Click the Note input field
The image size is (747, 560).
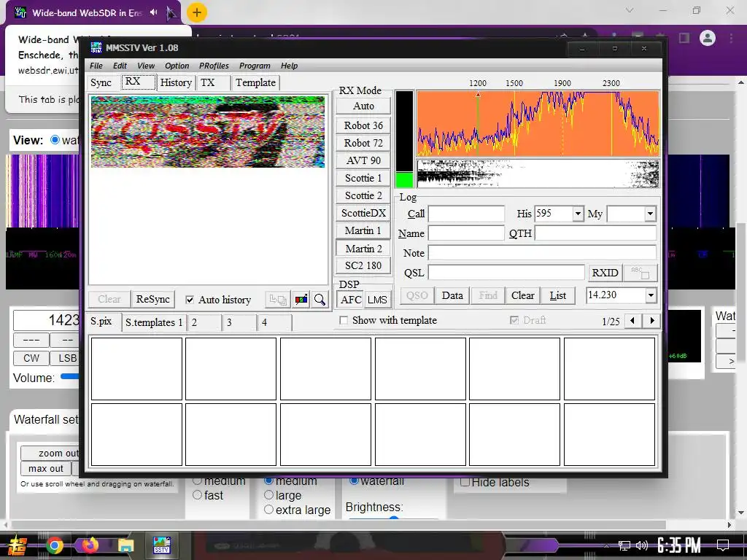542,253
